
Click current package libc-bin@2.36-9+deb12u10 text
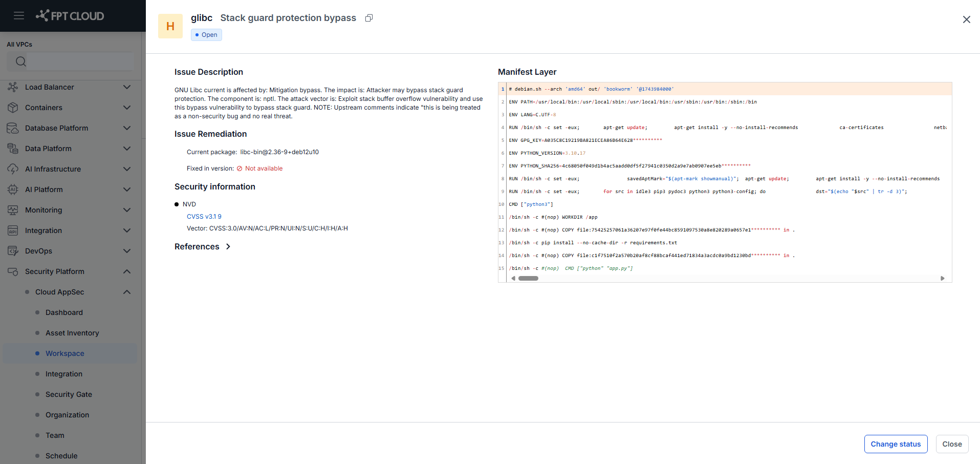pyautogui.click(x=279, y=152)
